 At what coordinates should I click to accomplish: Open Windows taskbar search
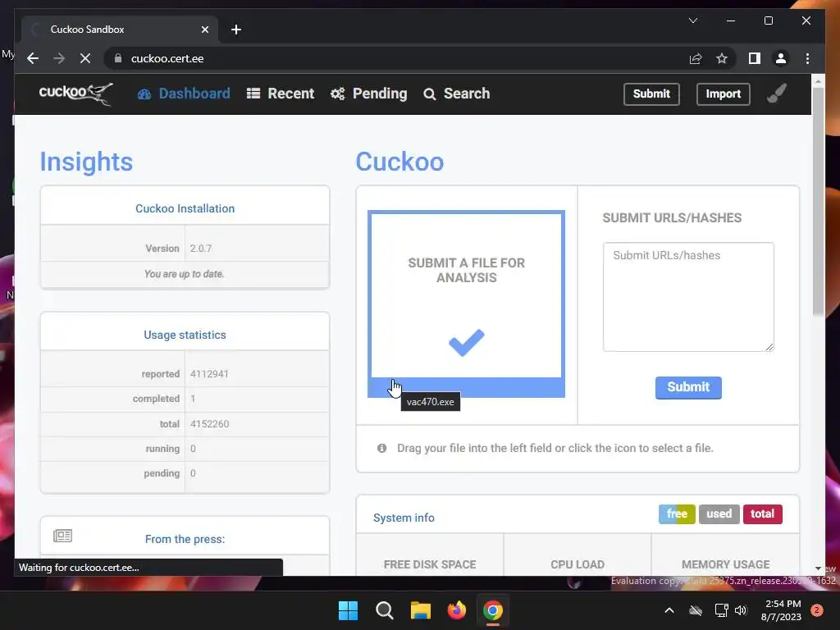coord(384,610)
